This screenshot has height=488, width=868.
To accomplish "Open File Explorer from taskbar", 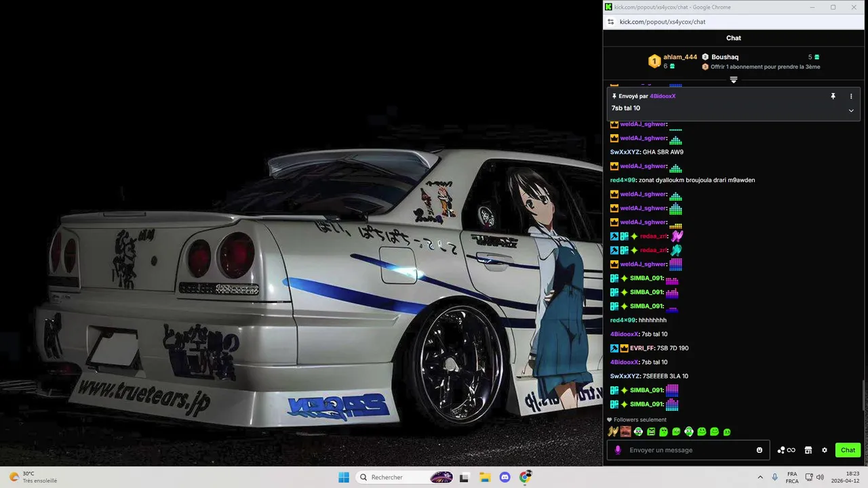I will click(485, 477).
